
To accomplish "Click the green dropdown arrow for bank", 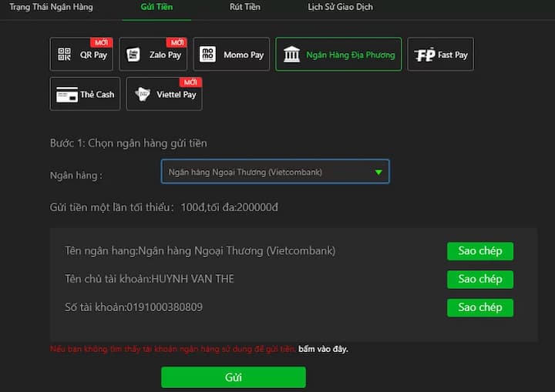I will pos(378,173).
